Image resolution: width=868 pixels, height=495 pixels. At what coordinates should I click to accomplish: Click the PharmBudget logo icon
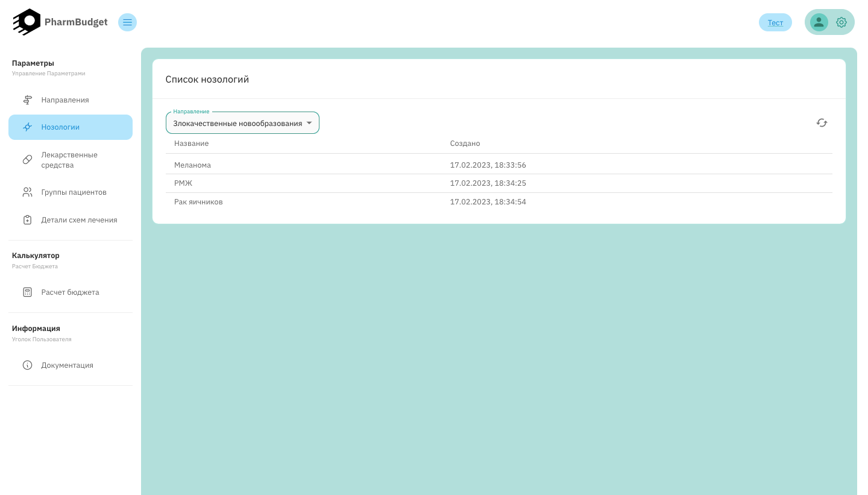pyautogui.click(x=27, y=22)
